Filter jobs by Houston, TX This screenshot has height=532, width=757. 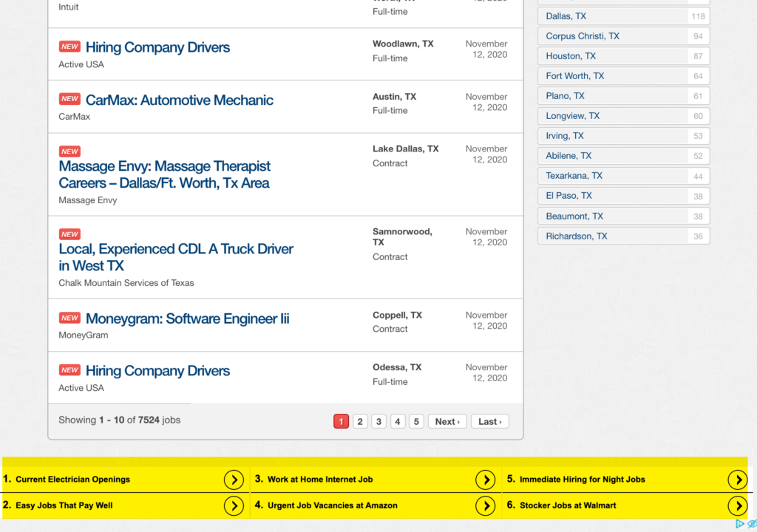click(623, 56)
